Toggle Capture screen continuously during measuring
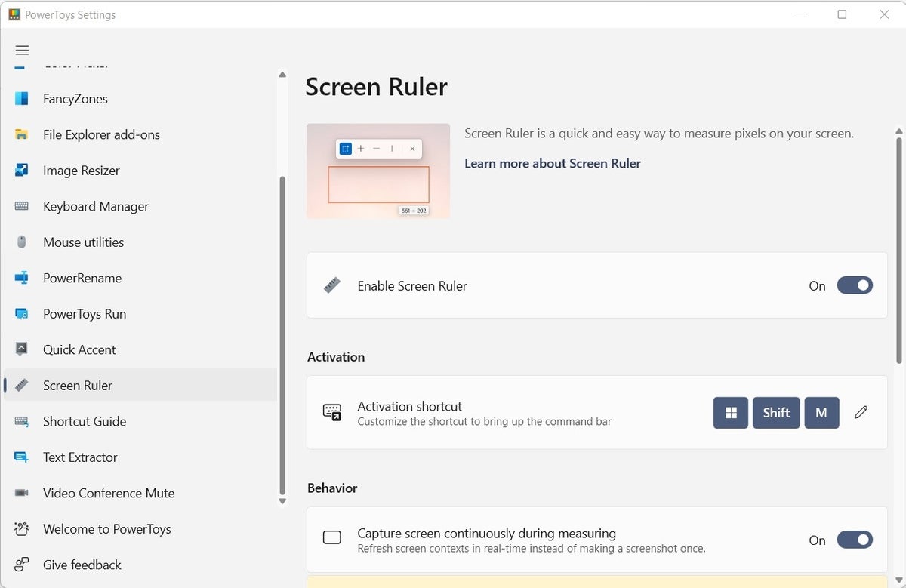Screen dimensions: 906x588 [x=855, y=540]
